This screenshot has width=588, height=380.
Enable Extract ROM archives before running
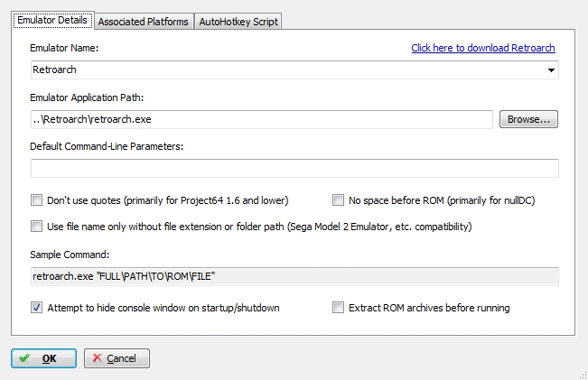339,308
